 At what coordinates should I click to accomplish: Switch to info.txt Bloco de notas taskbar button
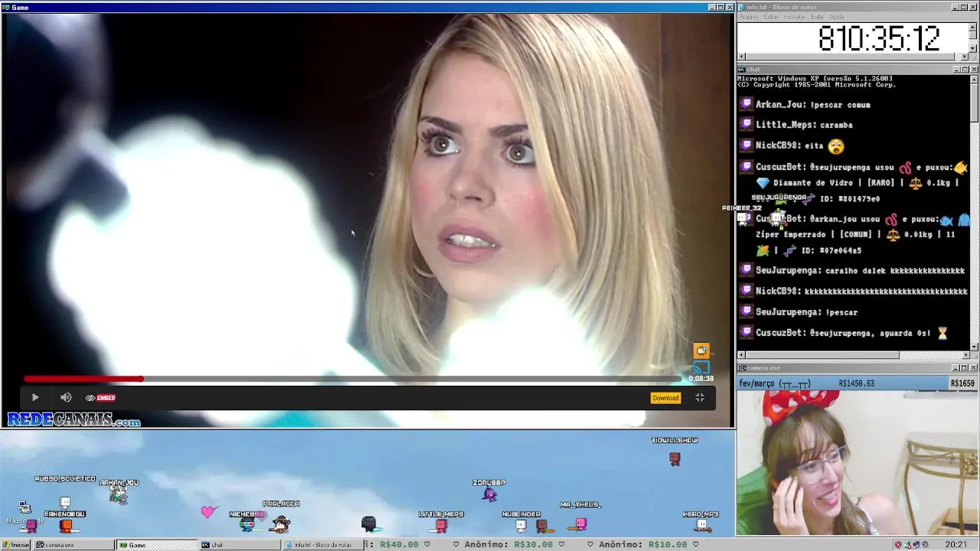click(x=322, y=545)
